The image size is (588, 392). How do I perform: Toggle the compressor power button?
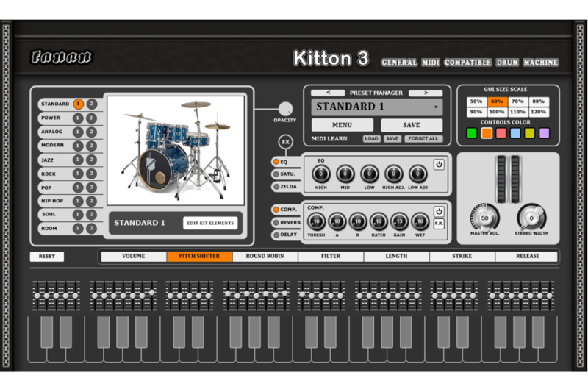(x=439, y=211)
